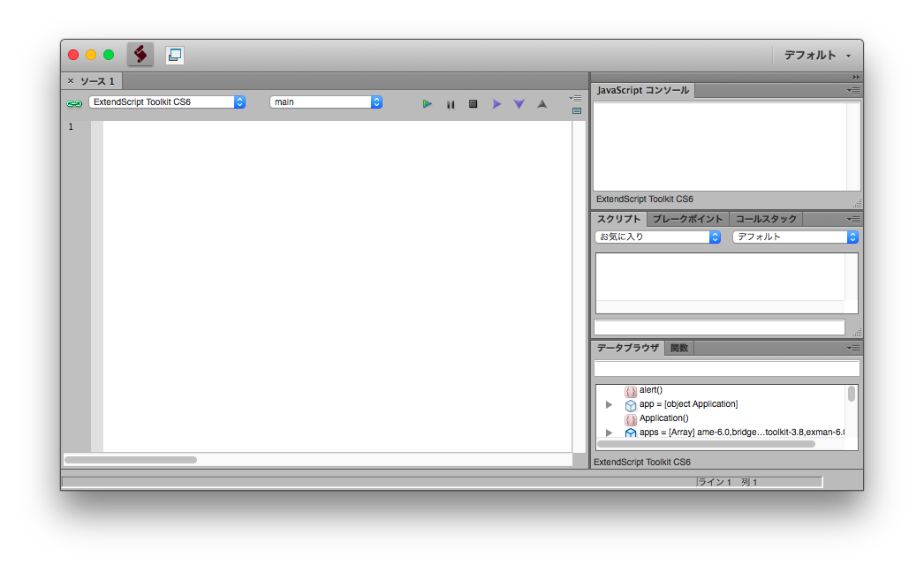Select the ソース 1 document tab
The width and height of the screenshot is (924, 572).
point(98,81)
